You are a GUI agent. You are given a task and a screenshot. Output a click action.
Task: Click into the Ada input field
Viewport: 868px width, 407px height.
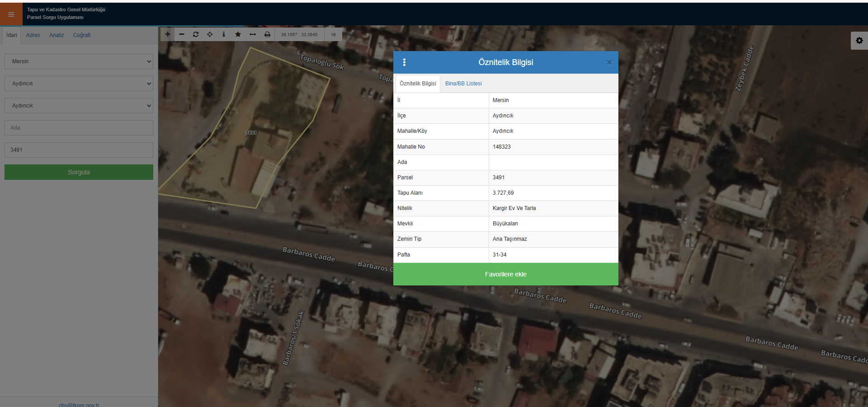click(79, 128)
